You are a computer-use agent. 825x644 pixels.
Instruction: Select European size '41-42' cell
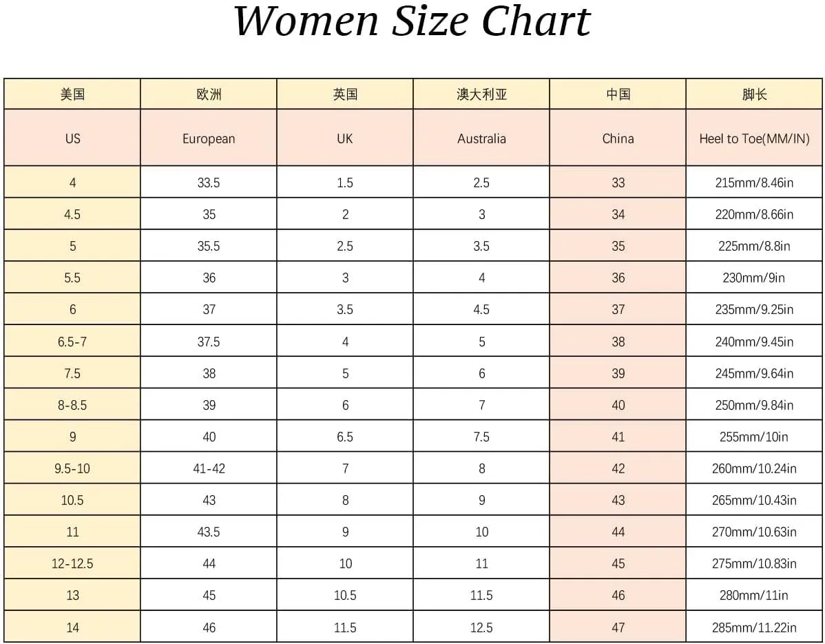tap(209, 468)
